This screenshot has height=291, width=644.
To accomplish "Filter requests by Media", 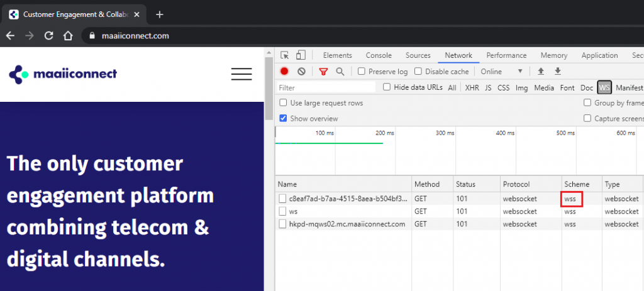I will click(544, 87).
